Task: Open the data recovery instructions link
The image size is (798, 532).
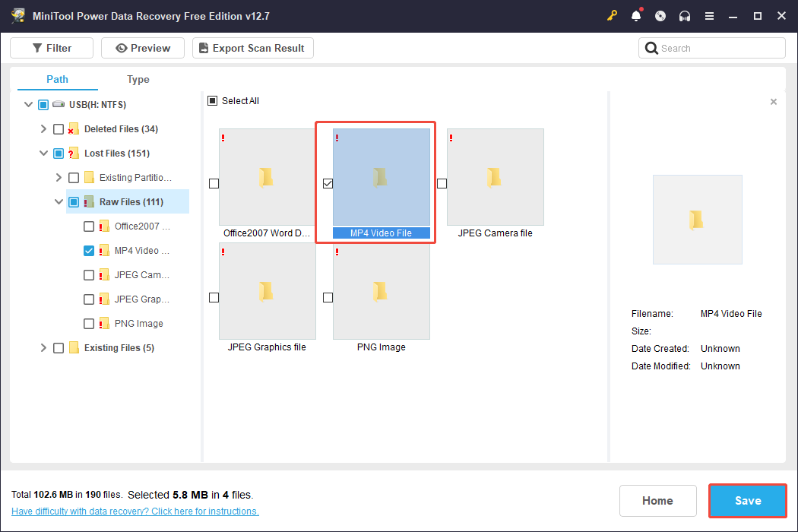Action: coord(135,511)
